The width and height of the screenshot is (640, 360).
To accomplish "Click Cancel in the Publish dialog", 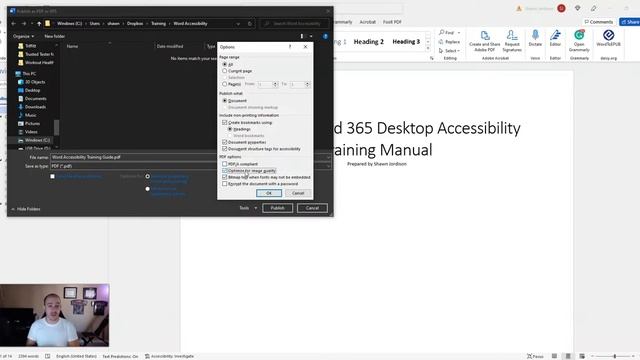I will tap(312, 208).
